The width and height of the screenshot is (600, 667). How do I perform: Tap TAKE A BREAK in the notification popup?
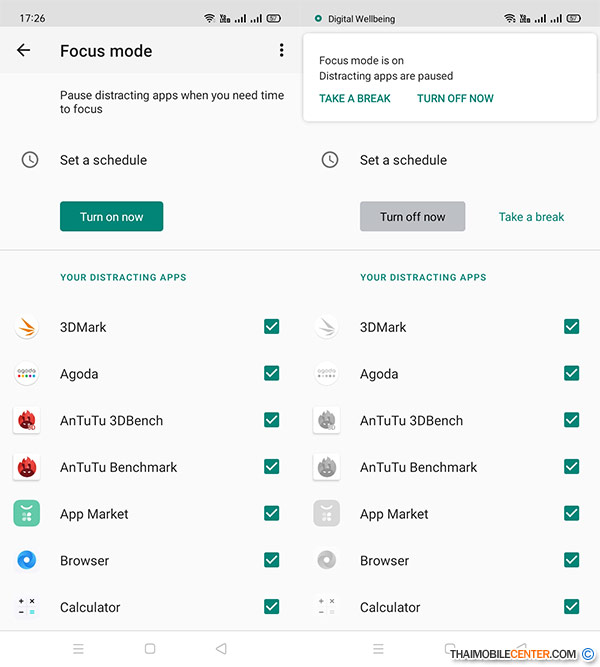tap(355, 99)
